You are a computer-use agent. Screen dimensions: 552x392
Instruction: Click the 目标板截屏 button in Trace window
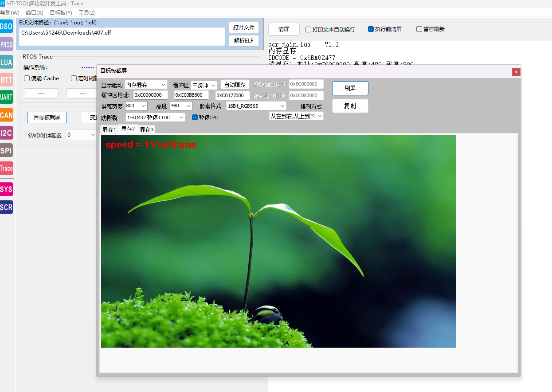pos(47,118)
